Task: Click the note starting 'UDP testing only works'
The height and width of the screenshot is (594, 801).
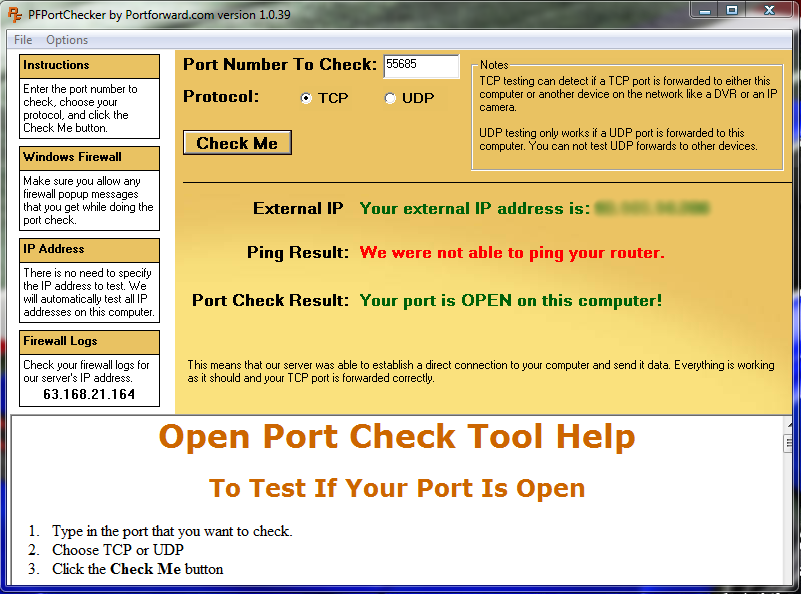Action: click(618, 139)
